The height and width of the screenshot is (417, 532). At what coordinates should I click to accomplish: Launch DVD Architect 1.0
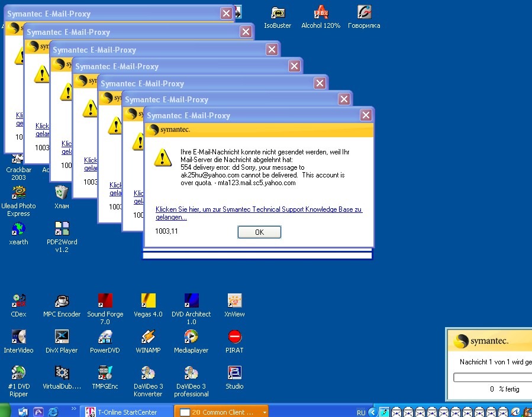click(191, 309)
